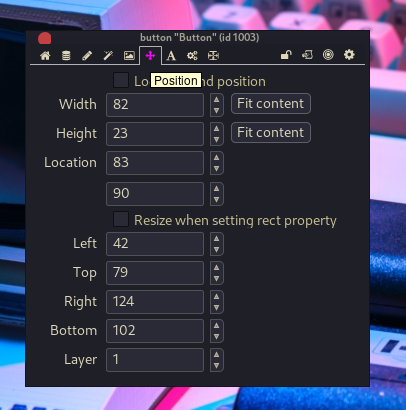Viewport: 406px width, 410px height.
Task: Open the inspector settings gear
Action: 349,54
